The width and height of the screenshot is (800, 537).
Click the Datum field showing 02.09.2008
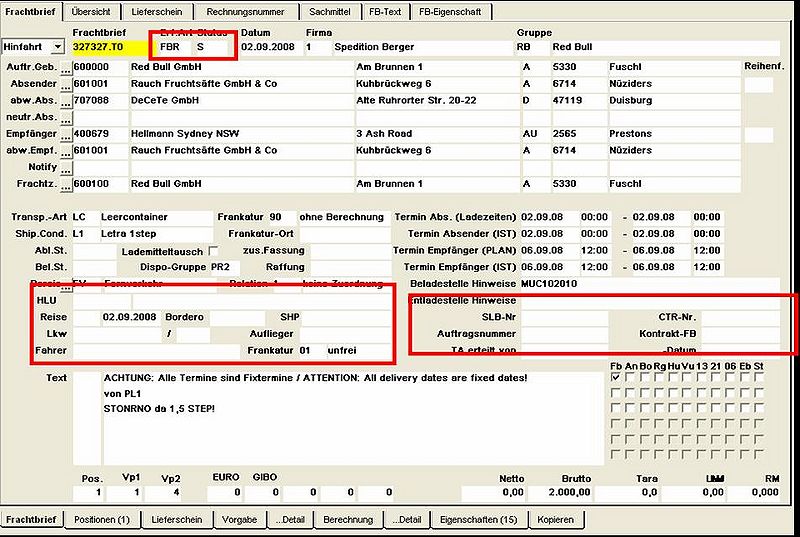pyautogui.click(x=271, y=47)
